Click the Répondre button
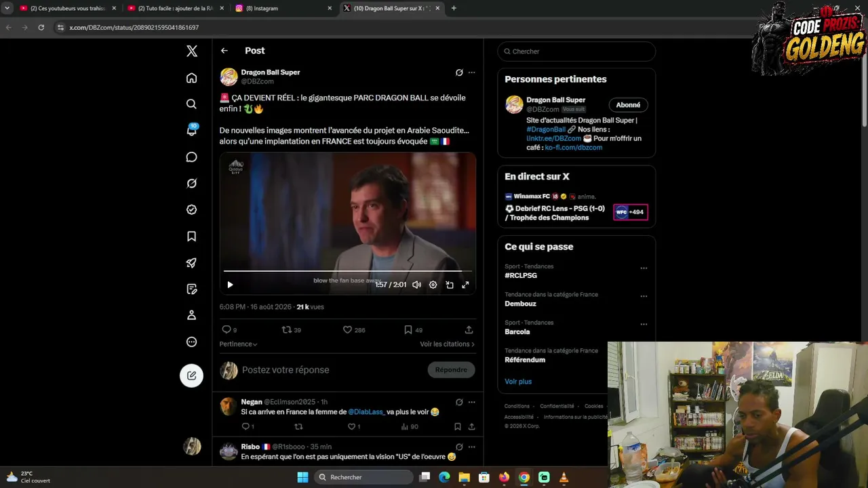 (x=451, y=370)
